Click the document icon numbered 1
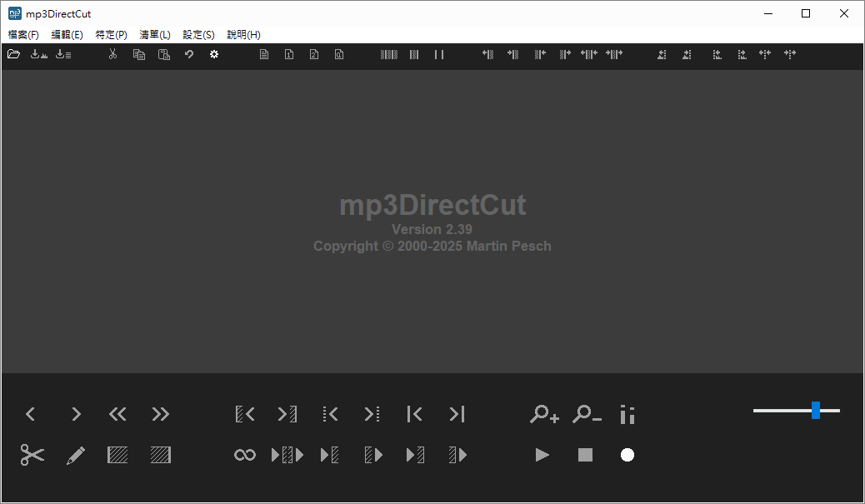 pos(289,54)
